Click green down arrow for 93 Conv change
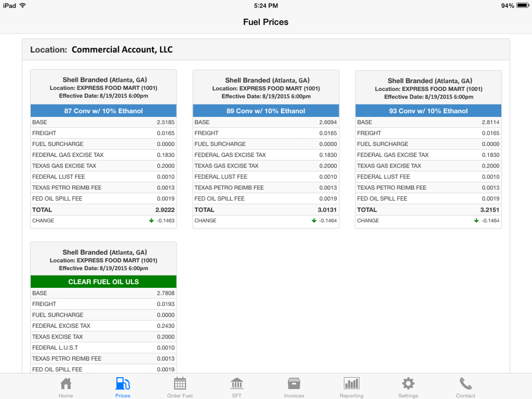Image resolution: width=532 pixels, height=399 pixels. (476, 221)
